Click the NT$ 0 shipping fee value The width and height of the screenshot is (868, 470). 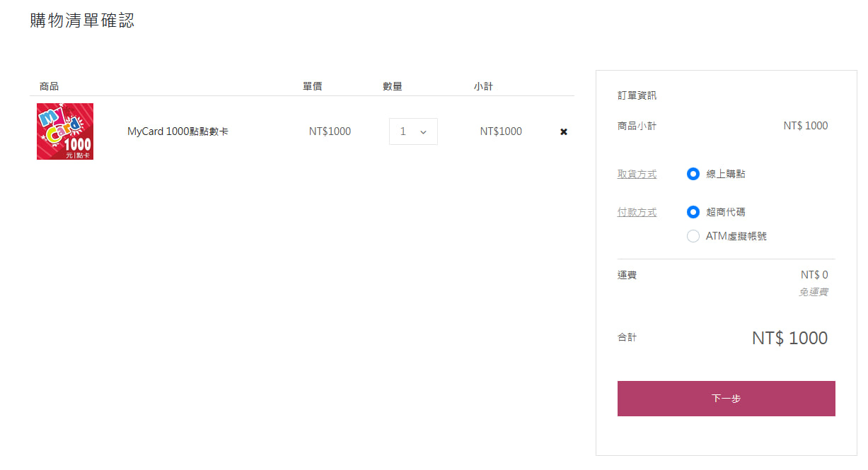[814, 275]
